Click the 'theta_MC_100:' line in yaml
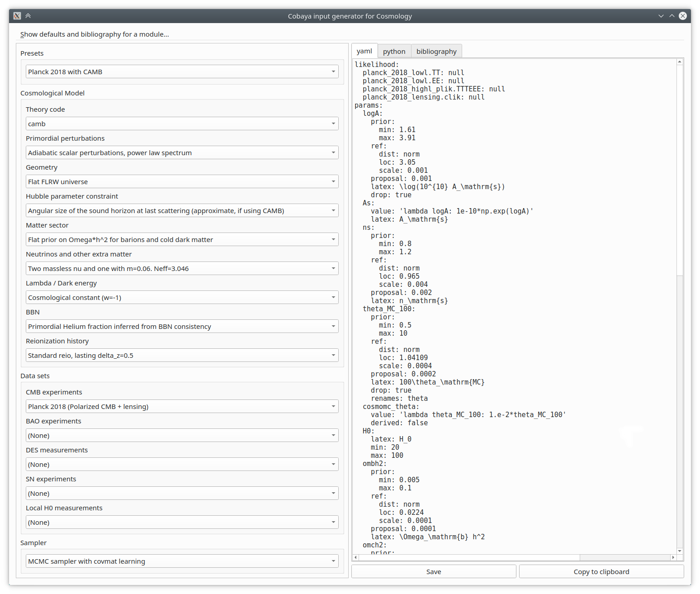 389,309
